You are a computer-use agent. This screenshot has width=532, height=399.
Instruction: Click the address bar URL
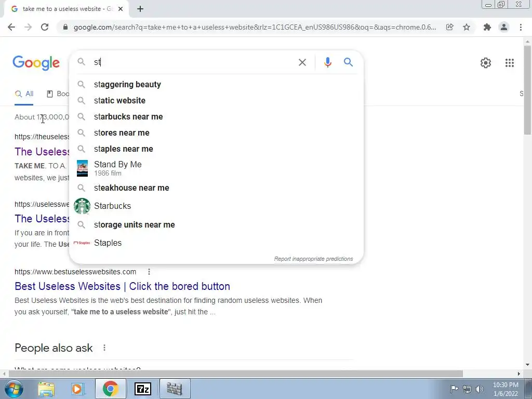click(255, 27)
